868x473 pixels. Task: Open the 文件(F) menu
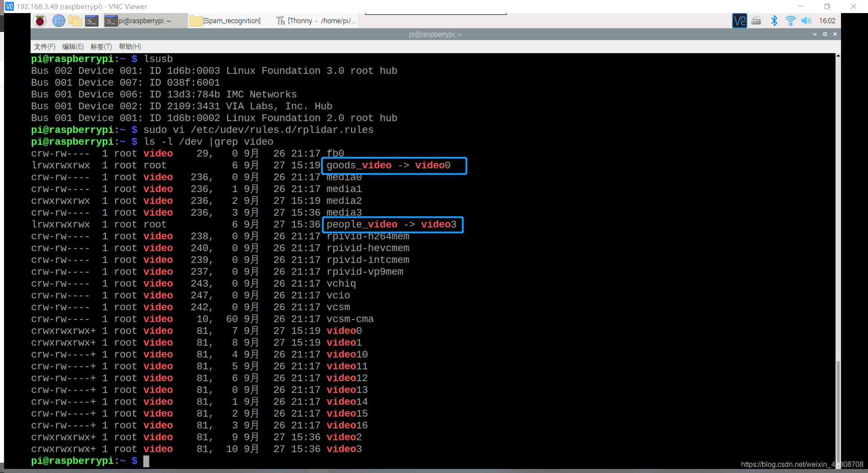click(45, 47)
